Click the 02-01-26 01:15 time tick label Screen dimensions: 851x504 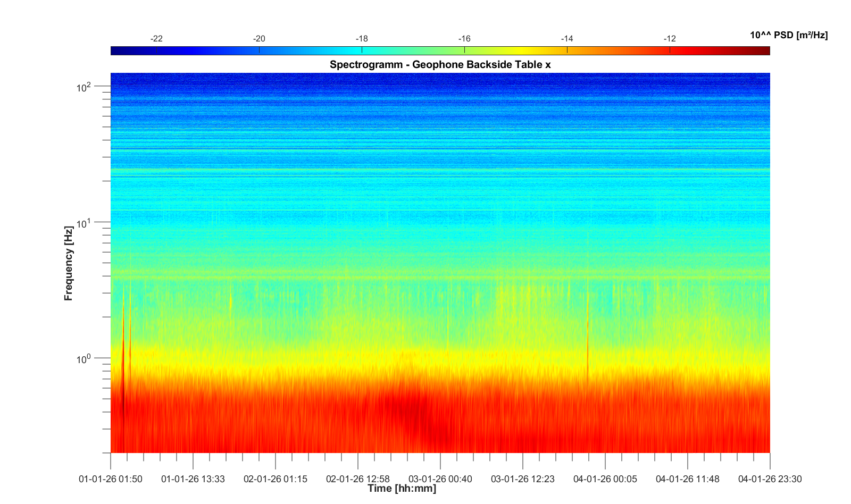click(x=276, y=479)
